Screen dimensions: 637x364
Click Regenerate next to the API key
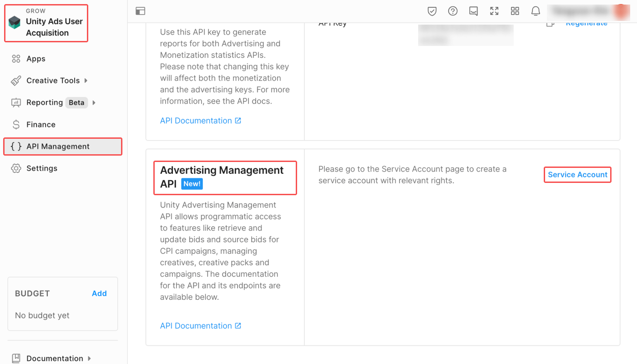[586, 23]
